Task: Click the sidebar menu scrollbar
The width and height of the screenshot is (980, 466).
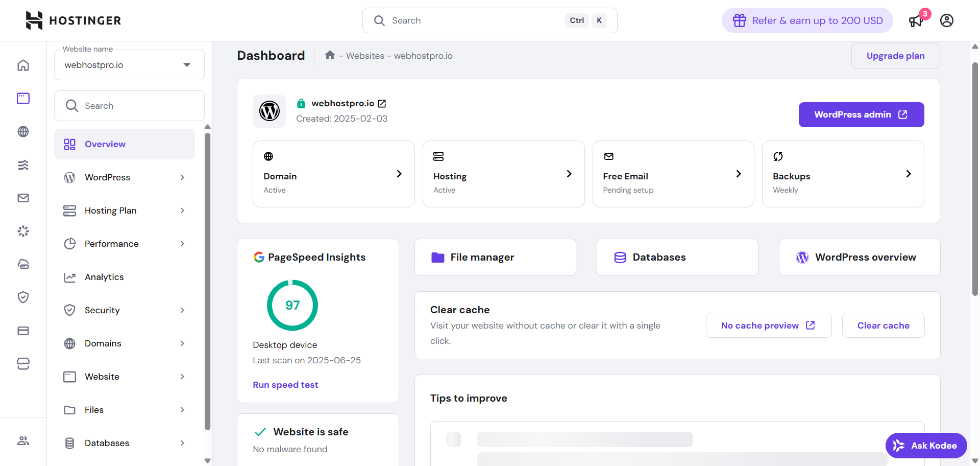Action: (x=207, y=281)
